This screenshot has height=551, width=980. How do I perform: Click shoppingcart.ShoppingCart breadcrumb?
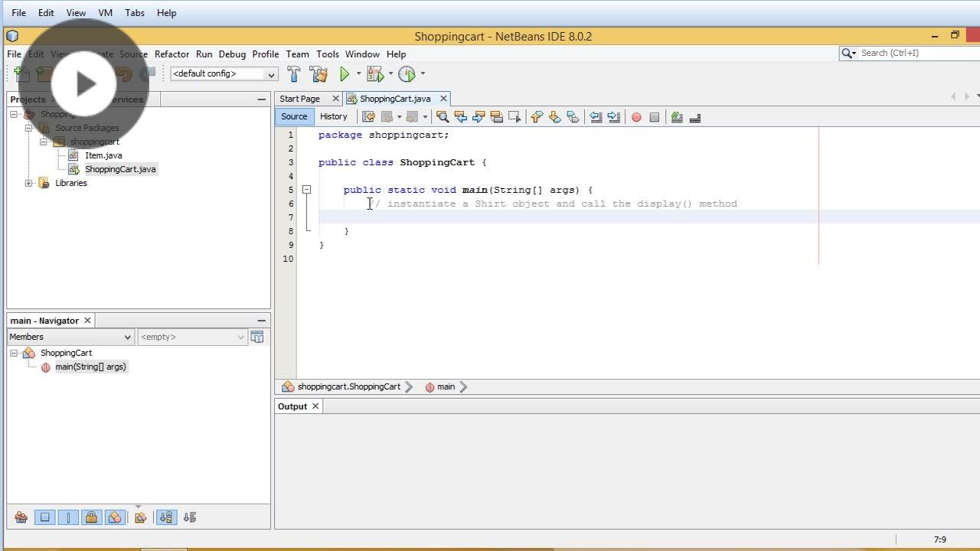tap(349, 387)
